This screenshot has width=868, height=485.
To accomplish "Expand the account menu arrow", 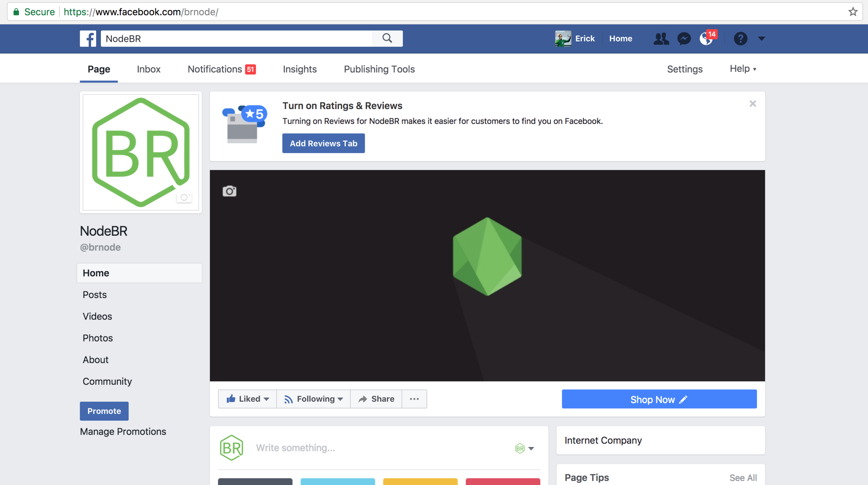I will coord(761,38).
